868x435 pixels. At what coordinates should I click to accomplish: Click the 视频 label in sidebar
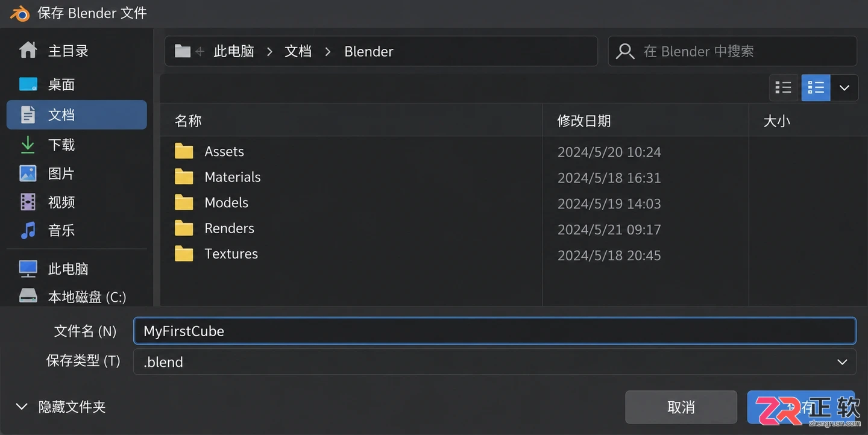61,202
